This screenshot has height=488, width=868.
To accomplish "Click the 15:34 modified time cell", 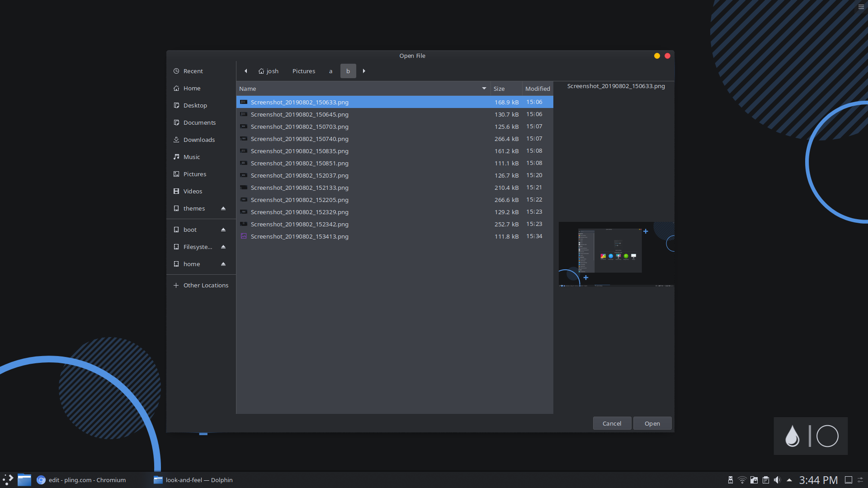I will click(x=534, y=236).
